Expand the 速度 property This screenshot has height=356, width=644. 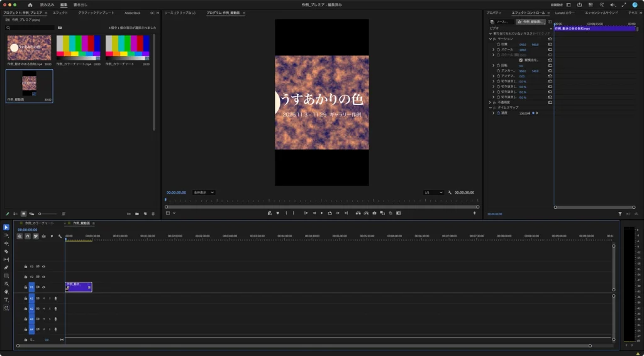click(x=493, y=113)
